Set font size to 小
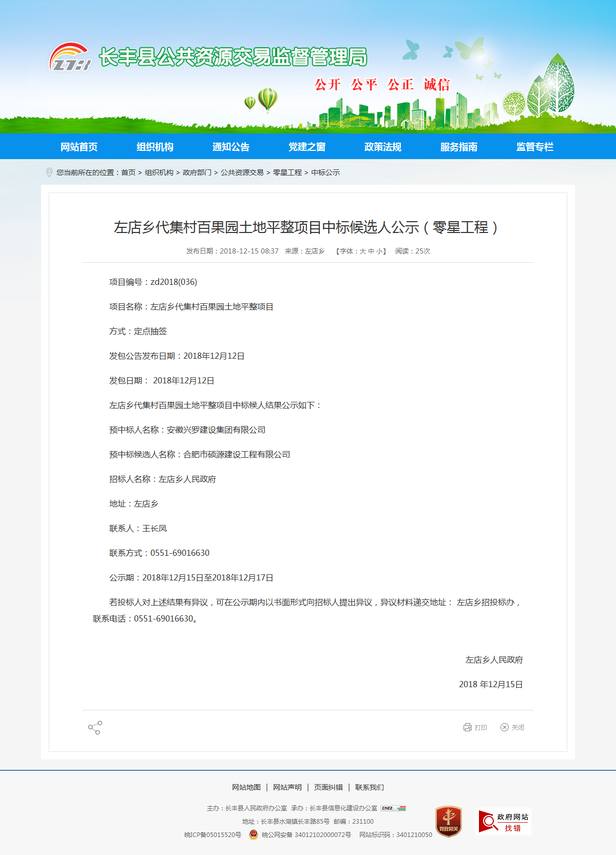The height and width of the screenshot is (855, 616). tap(379, 251)
